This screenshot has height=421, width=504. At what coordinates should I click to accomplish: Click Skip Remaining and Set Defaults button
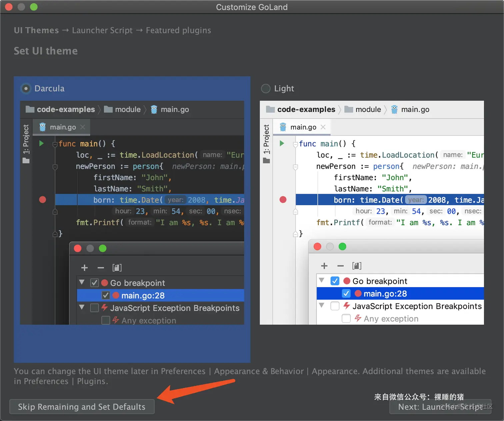point(82,407)
